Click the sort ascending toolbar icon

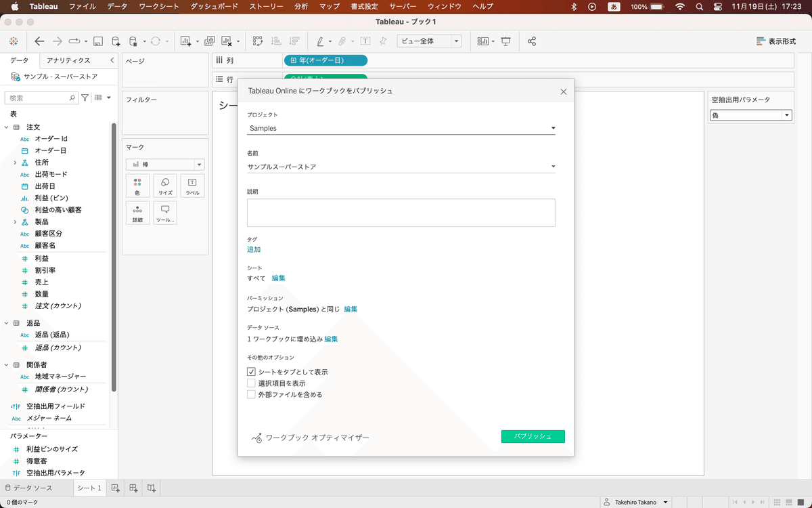click(x=276, y=41)
